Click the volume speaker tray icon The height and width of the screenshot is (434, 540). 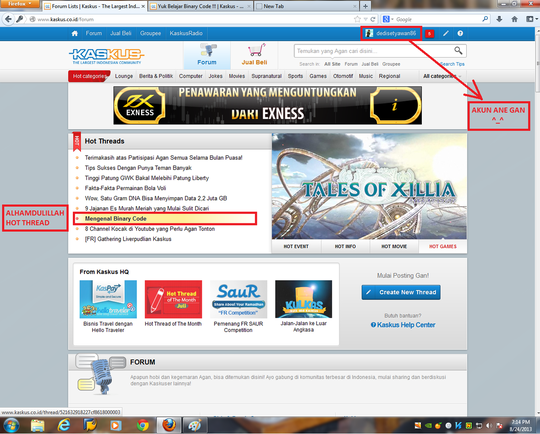pyautogui.click(x=489, y=426)
